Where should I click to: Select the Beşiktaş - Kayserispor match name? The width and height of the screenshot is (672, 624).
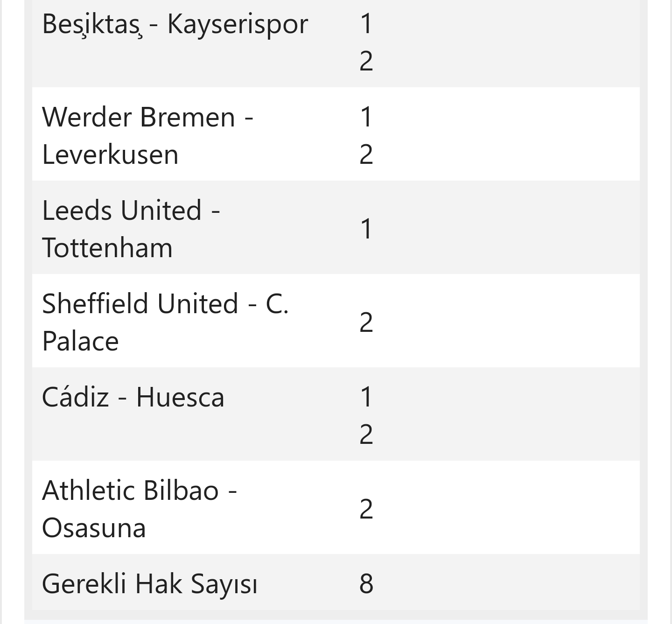coord(175,24)
